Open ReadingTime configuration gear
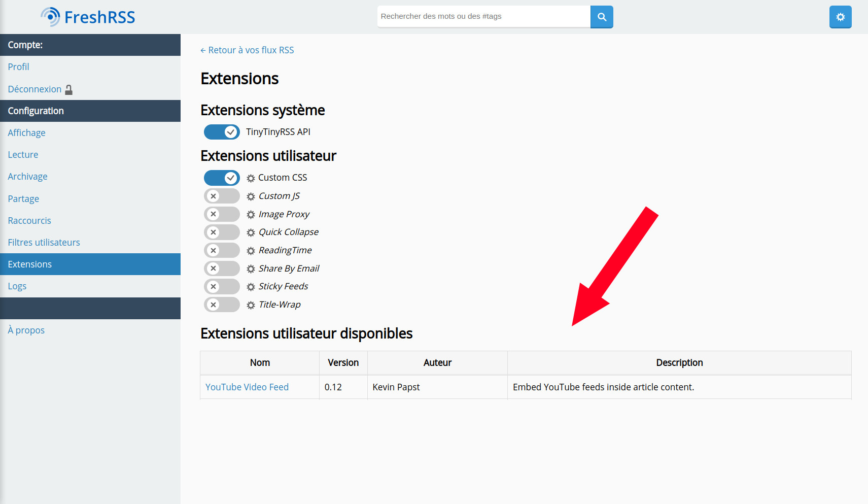The height and width of the screenshot is (504, 868). click(251, 251)
